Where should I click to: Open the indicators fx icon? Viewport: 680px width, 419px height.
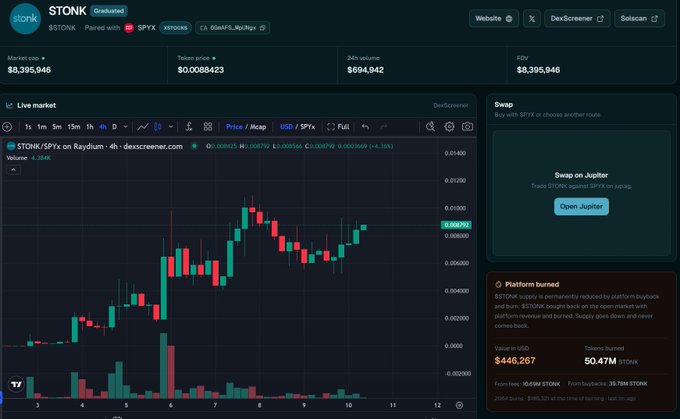tap(189, 127)
